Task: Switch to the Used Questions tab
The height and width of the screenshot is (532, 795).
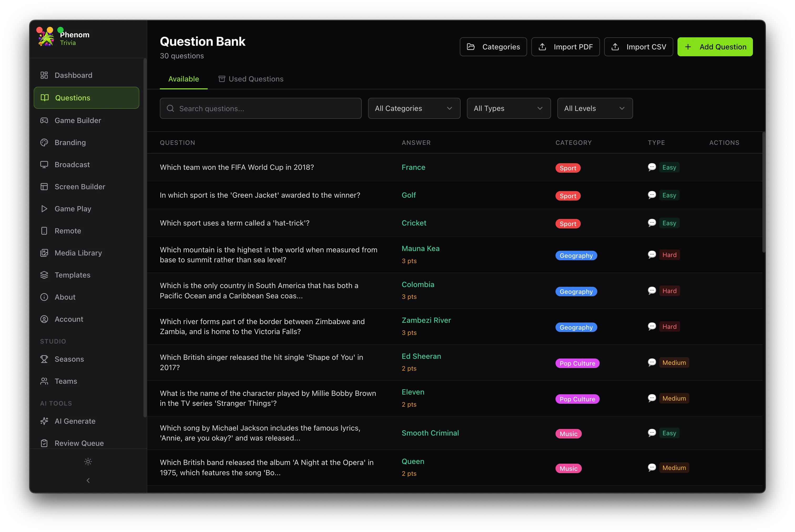Action: click(x=251, y=79)
